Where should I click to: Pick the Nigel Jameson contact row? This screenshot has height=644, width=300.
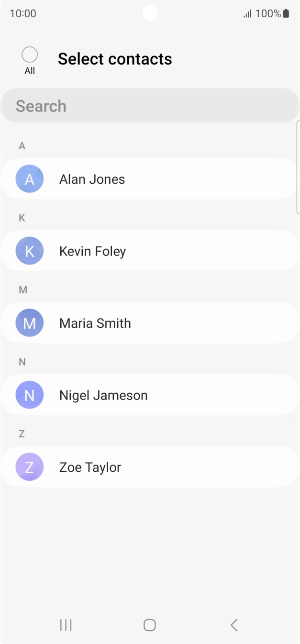click(x=103, y=396)
